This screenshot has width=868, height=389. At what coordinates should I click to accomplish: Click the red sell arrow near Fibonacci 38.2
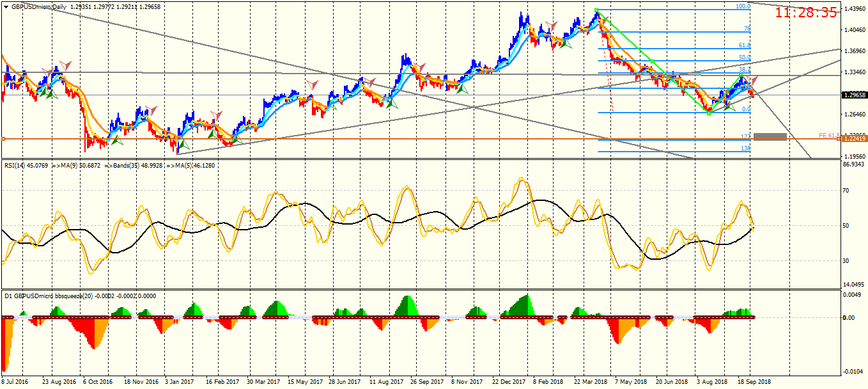pos(752,80)
